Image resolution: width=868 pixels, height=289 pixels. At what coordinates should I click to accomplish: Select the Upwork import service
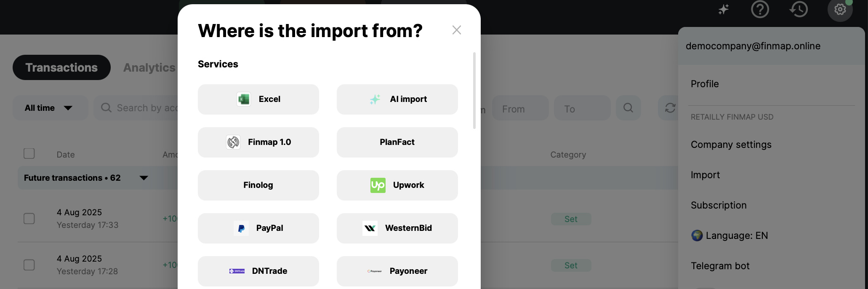click(397, 185)
